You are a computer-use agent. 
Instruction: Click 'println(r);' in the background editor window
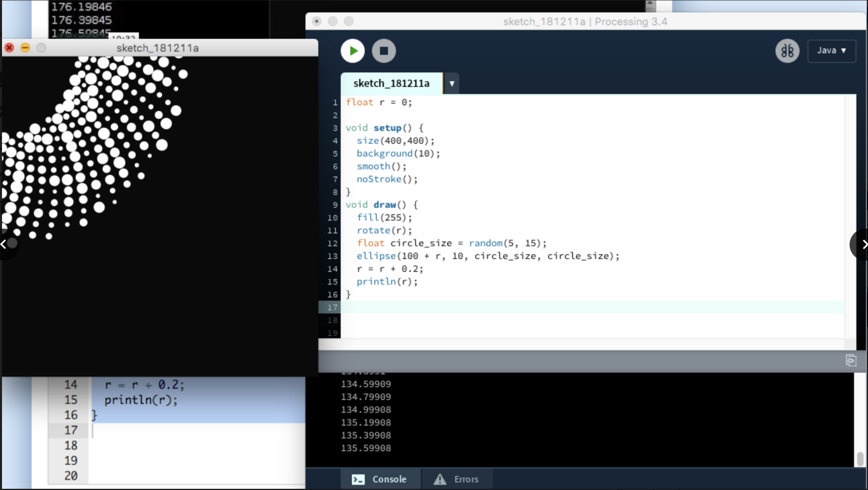(141, 400)
